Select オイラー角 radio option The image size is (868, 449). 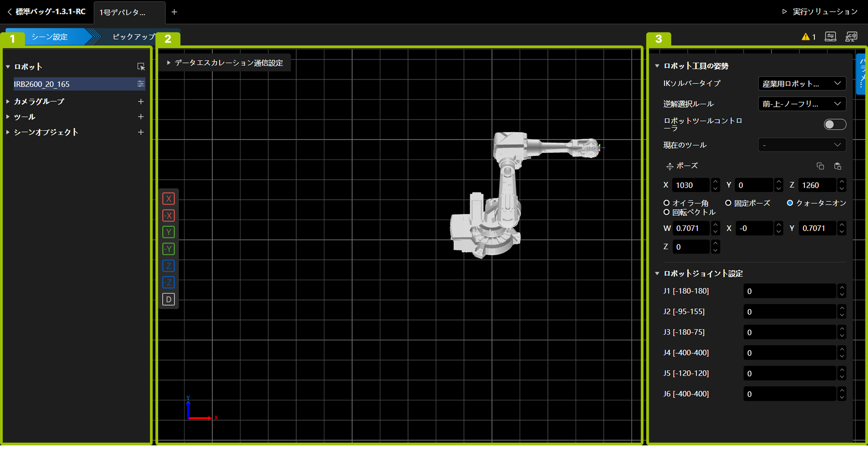click(666, 203)
